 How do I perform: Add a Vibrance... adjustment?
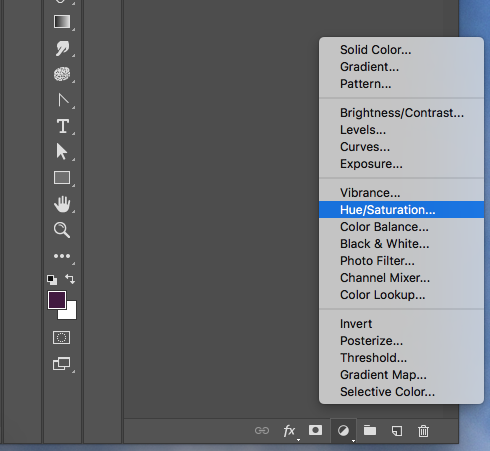[x=401, y=193]
